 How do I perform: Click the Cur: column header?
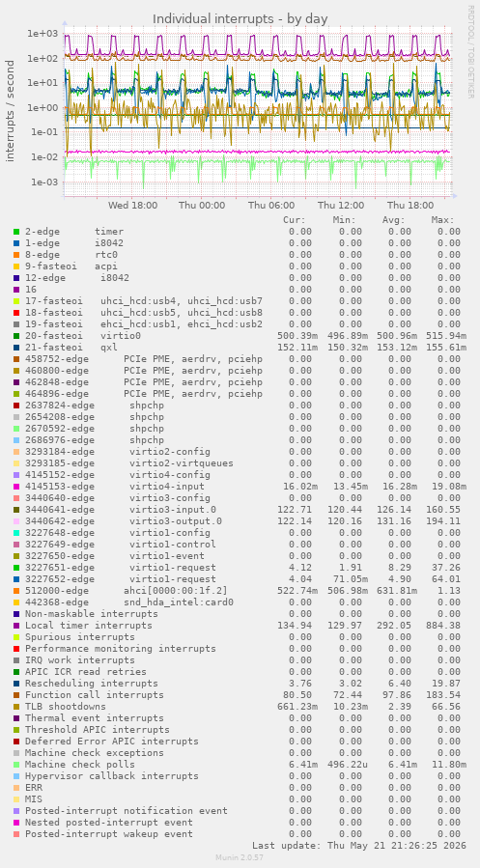pyautogui.click(x=294, y=220)
